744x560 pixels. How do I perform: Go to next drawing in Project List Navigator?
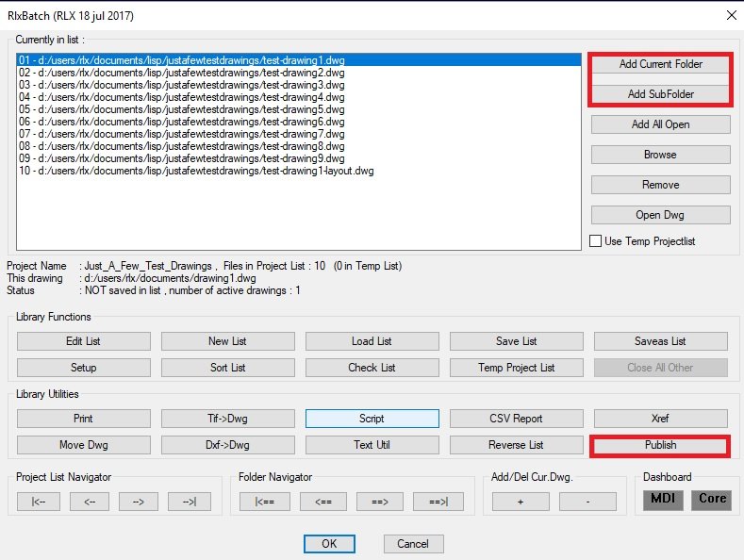pyautogui.click(x=138, y=502)
